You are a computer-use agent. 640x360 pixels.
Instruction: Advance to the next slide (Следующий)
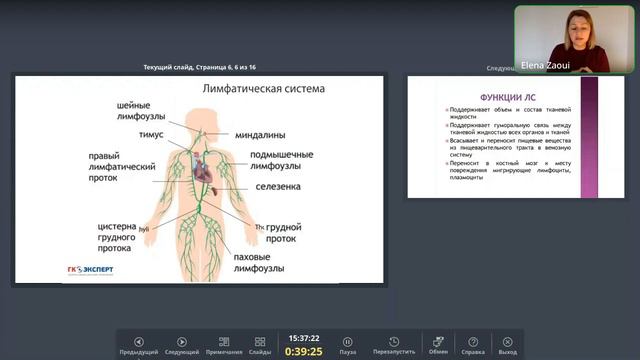(x=182, y=346)
